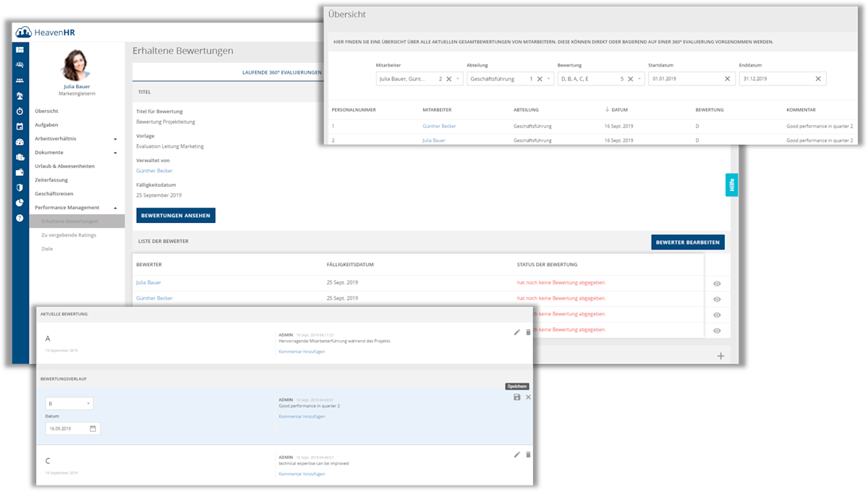Toggle the eye icon on the fourth reviewer row
The image size is (868, 492).
click(717, 331)
